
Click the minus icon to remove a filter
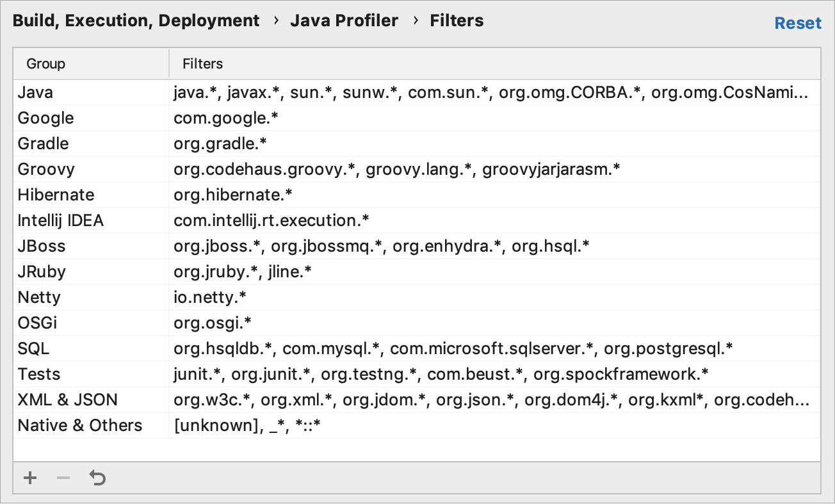(x=63, y=478)
